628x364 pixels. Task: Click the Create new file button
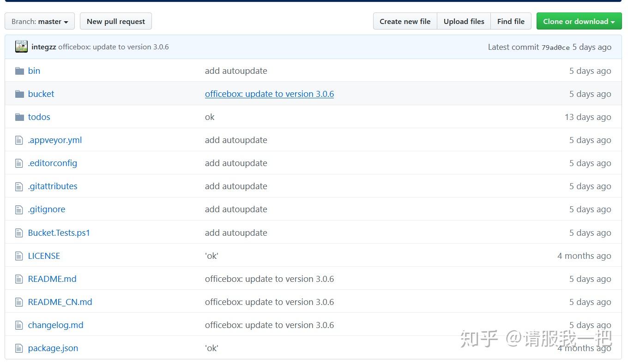[405, 21]
